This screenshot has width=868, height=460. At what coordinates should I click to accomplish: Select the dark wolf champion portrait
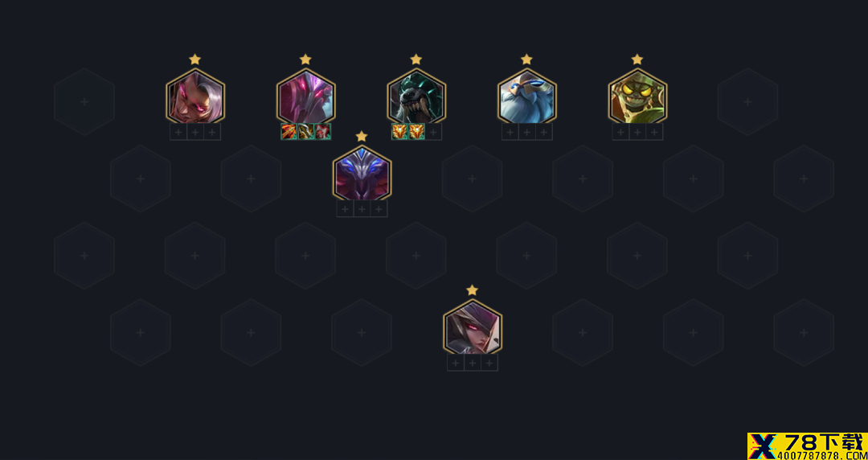[x=416, y=97]
